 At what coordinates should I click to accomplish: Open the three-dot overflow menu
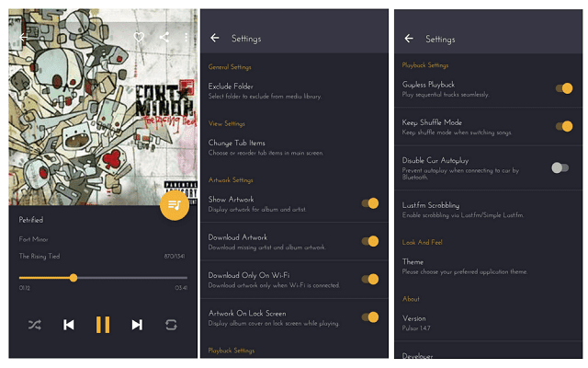pyautogui.click(x=186, y=37)
